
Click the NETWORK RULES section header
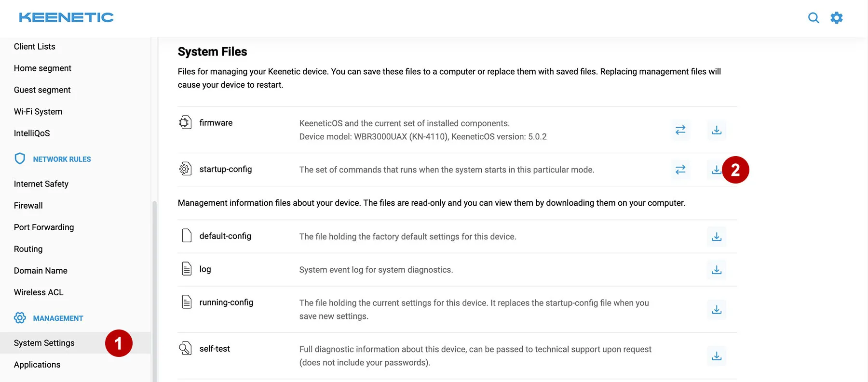[x=62, y=159]
